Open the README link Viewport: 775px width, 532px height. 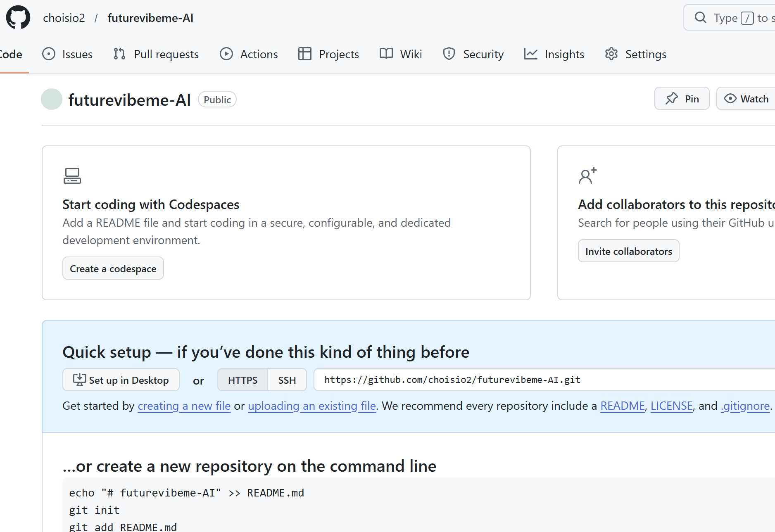coord(623,406)
